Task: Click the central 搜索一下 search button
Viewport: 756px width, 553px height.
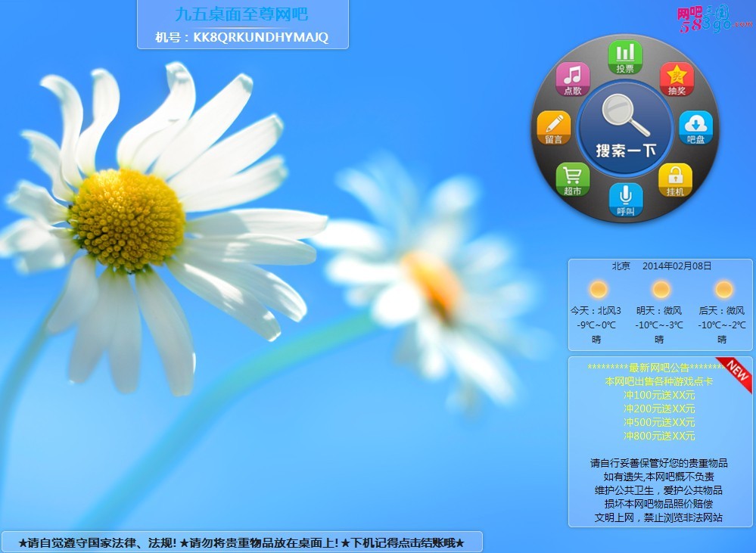Action: coord(625,129)
